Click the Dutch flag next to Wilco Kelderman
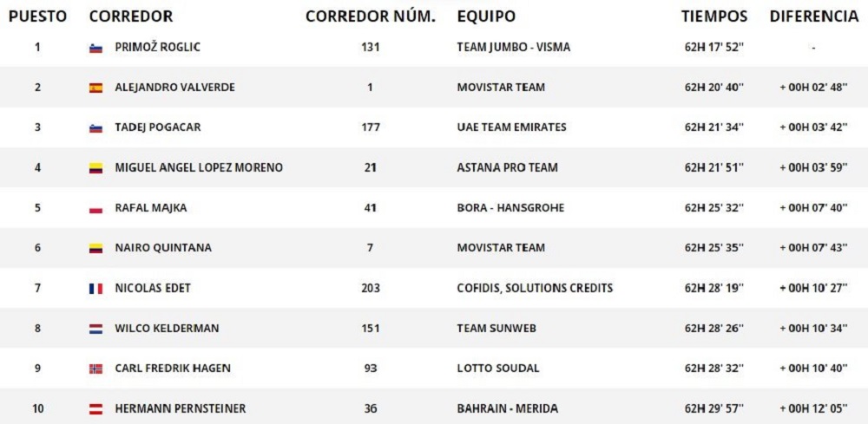 click(x=95, y=329)
